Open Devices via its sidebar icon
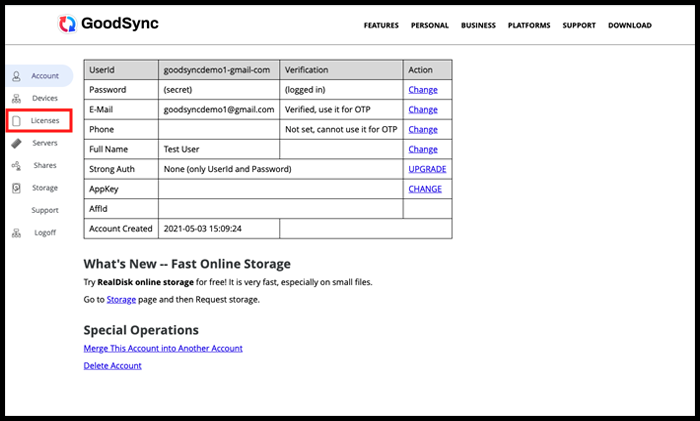Image resolution: width=700 pixels, height=421 pixels. (17, 98)
